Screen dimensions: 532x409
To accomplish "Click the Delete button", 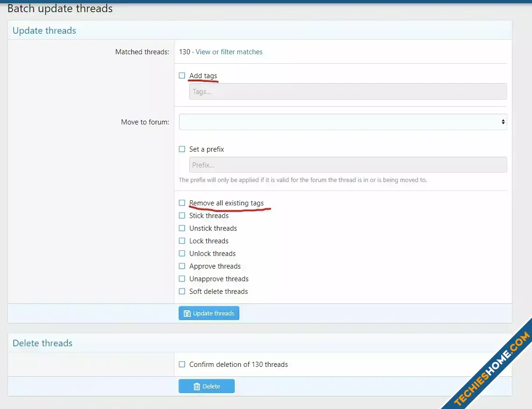I will (206, 386).
